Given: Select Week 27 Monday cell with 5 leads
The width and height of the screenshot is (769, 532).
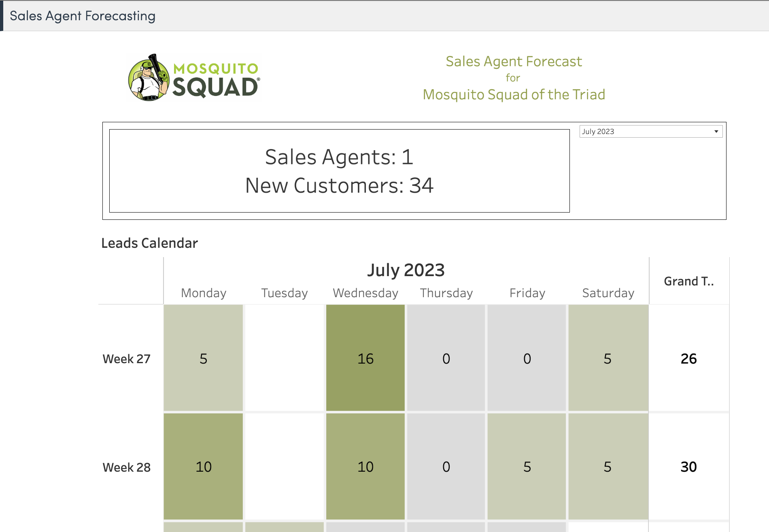Looking at the screenshot, I should pos(203,358).
